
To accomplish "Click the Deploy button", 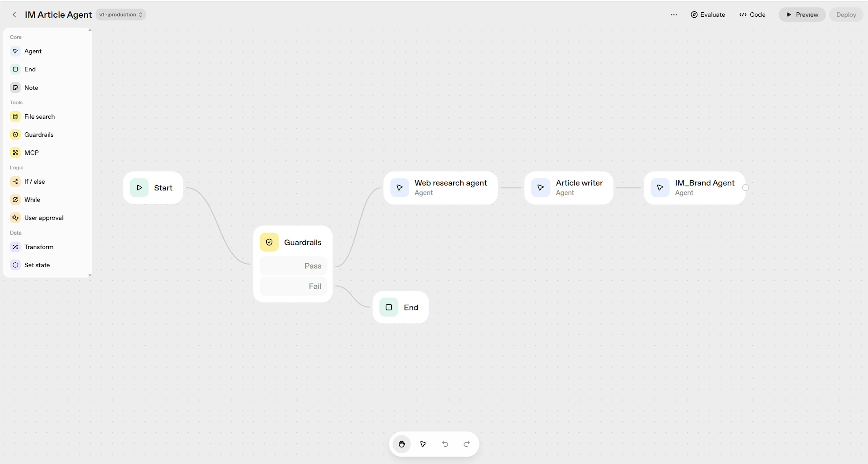I will click(x=846, y=14).
